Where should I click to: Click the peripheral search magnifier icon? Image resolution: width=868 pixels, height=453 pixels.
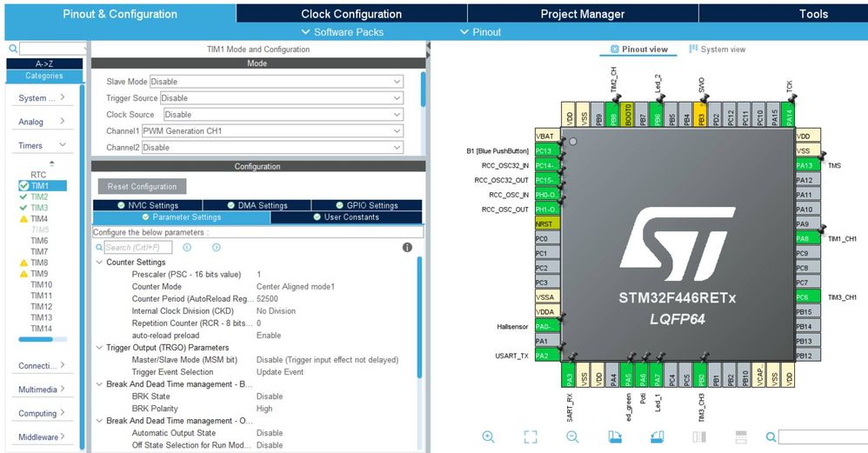[13, 49]
